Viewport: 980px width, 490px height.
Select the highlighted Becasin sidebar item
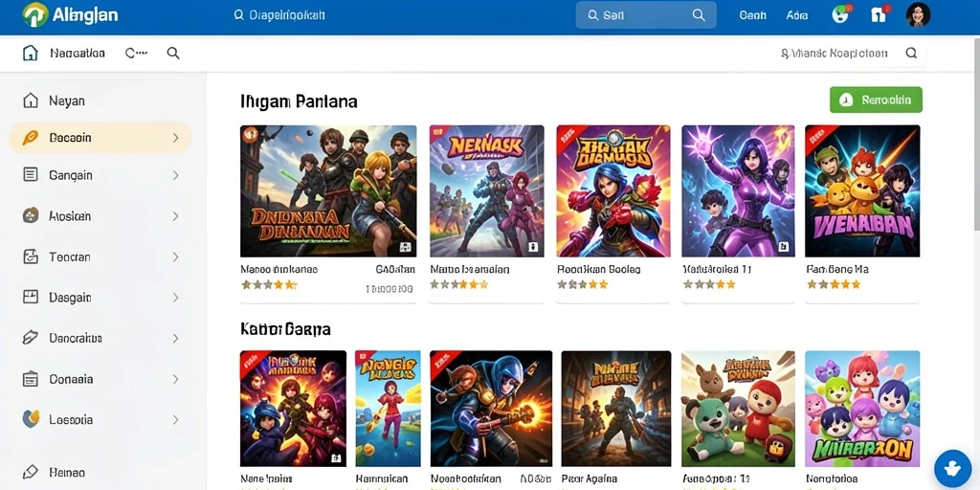click(x=100, y=138)
